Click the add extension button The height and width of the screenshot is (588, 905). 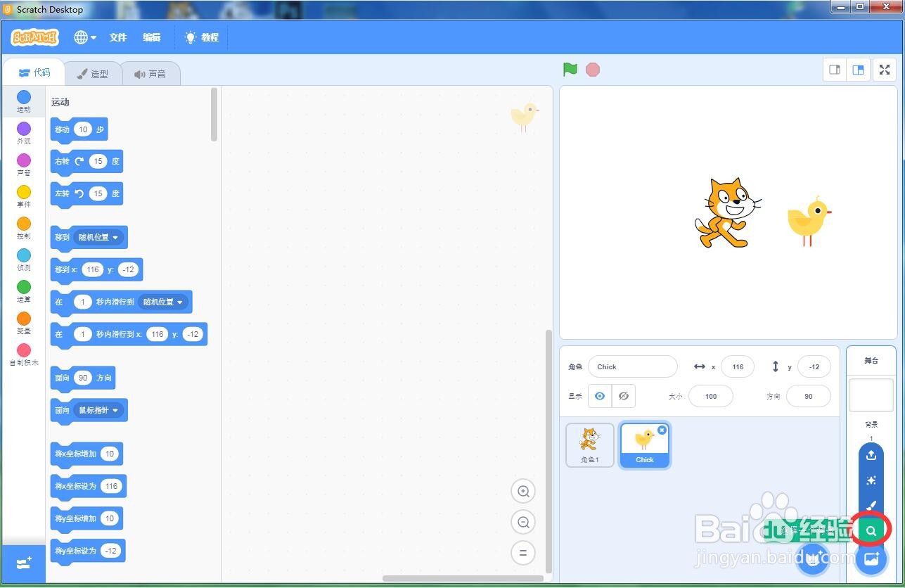click(x=24, y=563)
